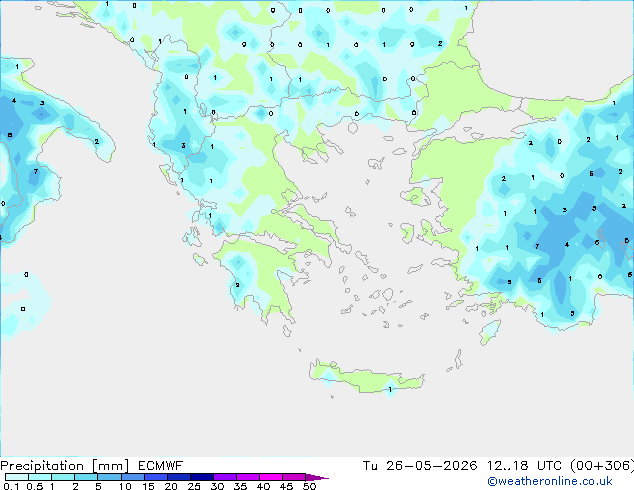Image resolution: width=634 pixels, height=490 pixels.
Task: Pick the 45–50 legend swatch
Action: coord(294,477)
